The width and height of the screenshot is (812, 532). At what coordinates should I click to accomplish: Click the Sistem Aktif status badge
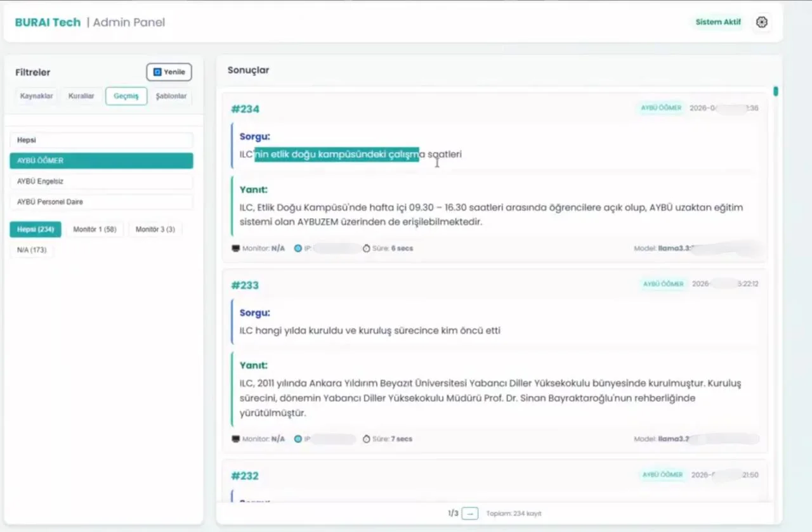click(x=718, y=22)
